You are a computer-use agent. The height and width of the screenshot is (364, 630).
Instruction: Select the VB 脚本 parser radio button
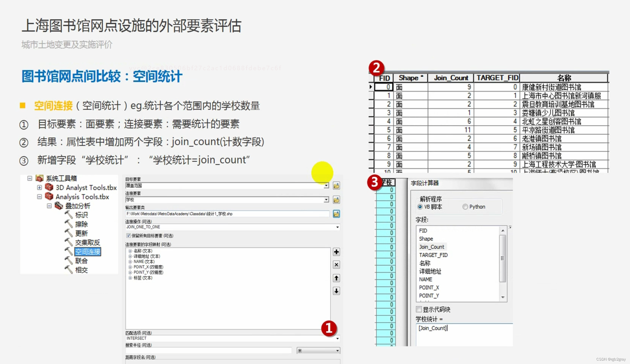click(420, 207)
